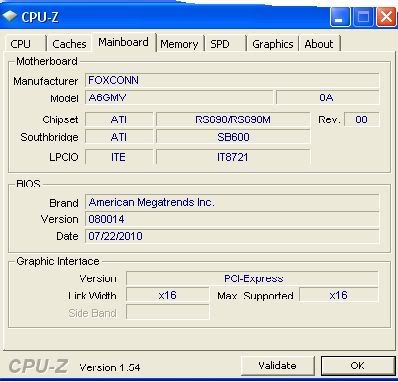The image size is (398, 382).
Task: Click the CPU-Z title bar icon
Action: 9,16
